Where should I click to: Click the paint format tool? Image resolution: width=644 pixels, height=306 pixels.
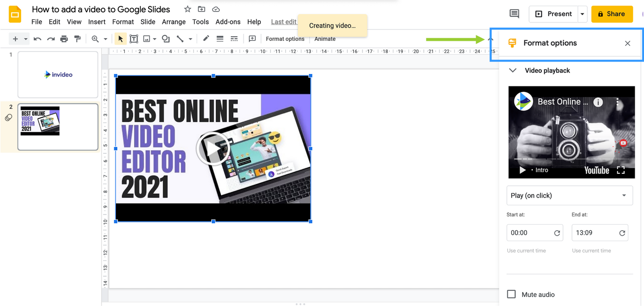(77, 39)
